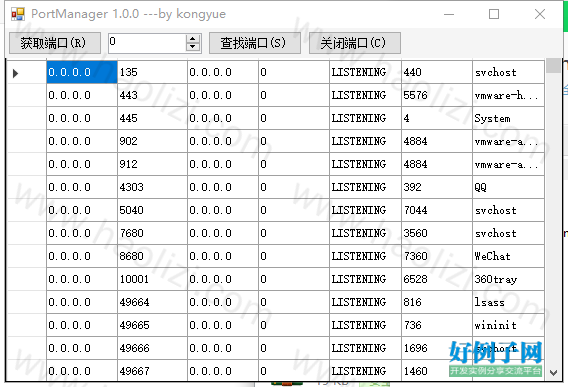This screenshot has width=568, height=387.
Task: Select the wininit process cell
Action: (508, 325)
